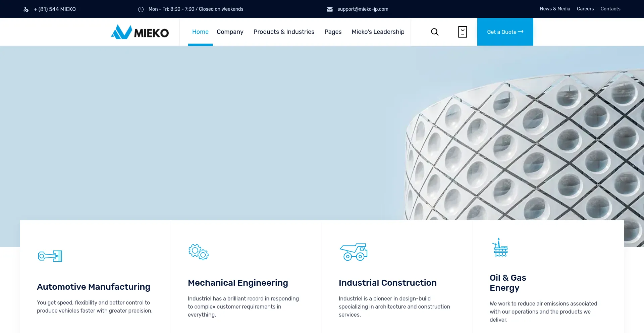Open the Company menu

tap(230, 32)
